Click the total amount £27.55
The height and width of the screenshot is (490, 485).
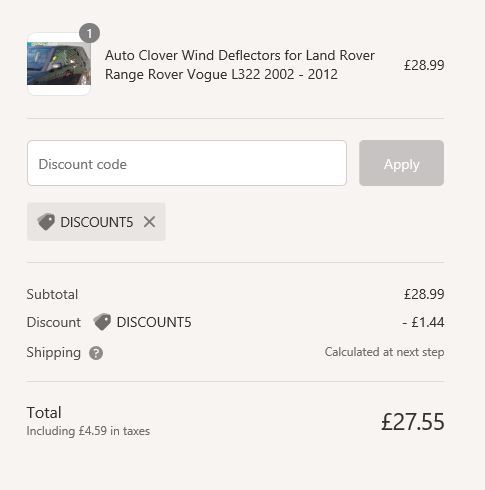tap(413, 422)
